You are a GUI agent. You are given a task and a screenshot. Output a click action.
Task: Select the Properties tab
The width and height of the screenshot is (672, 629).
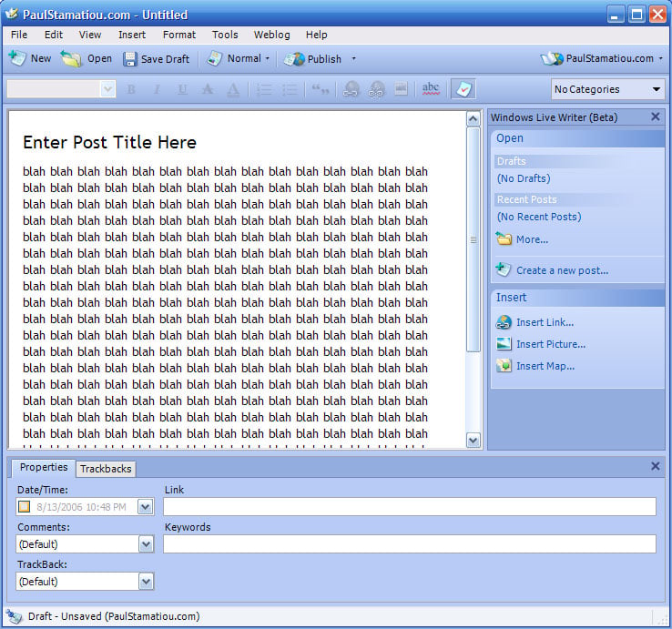click(44, 468)
